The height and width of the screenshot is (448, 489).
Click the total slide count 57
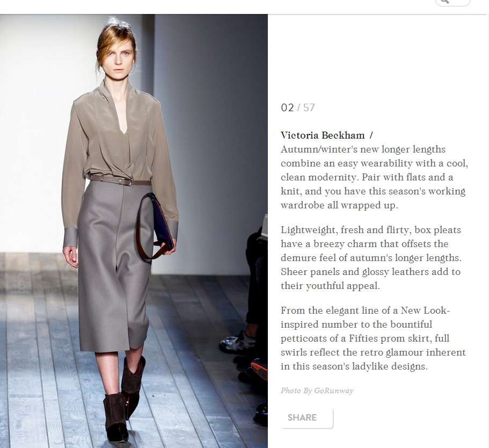tap(309, 108)
